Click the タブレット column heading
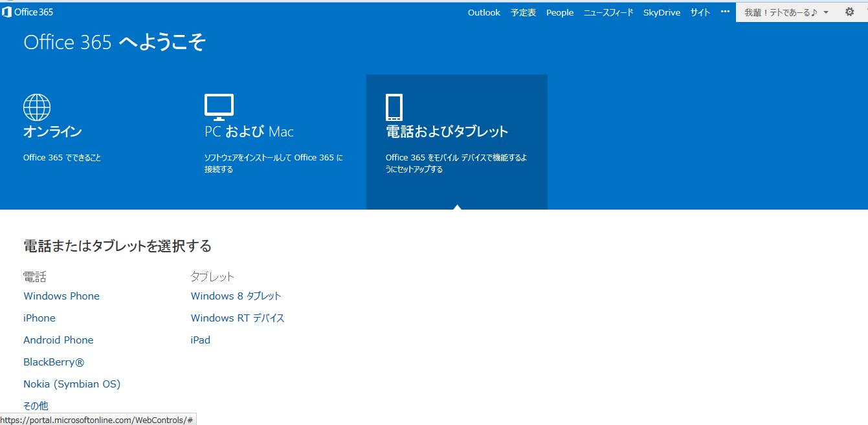Image resolution: width=868 pixels, height=425 pixels. pos(212,277)
